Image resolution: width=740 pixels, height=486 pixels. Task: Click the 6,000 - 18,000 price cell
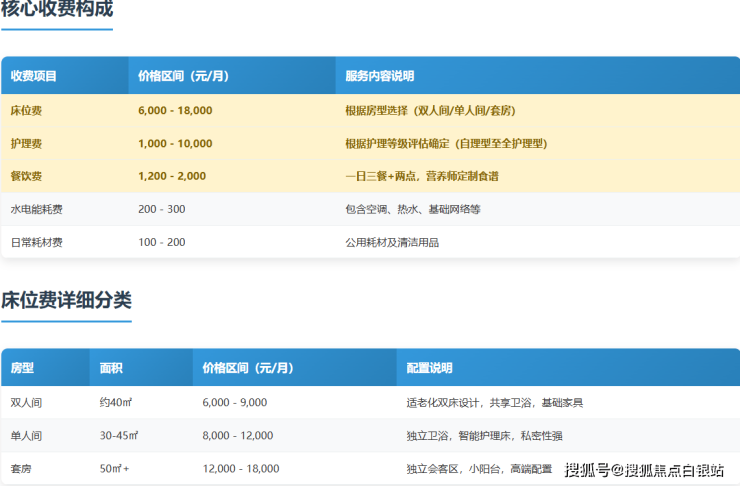(175, 111)
